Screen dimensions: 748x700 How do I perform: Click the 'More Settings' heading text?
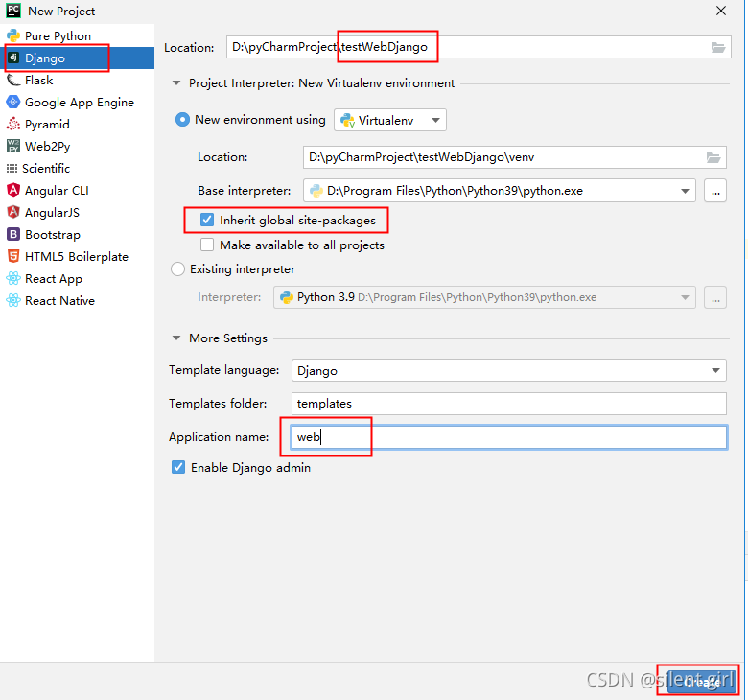tap(228, 338)
